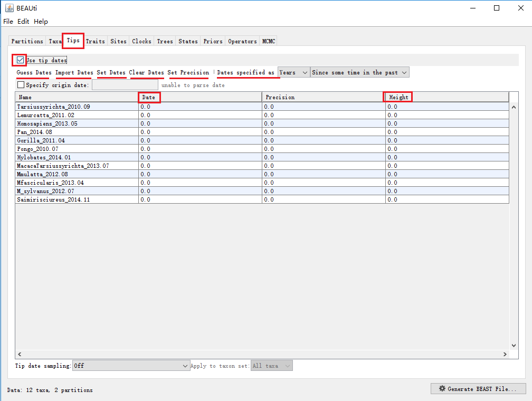
Task: Click the horizontal scroll left arrow
Action: tap(20, 354)
